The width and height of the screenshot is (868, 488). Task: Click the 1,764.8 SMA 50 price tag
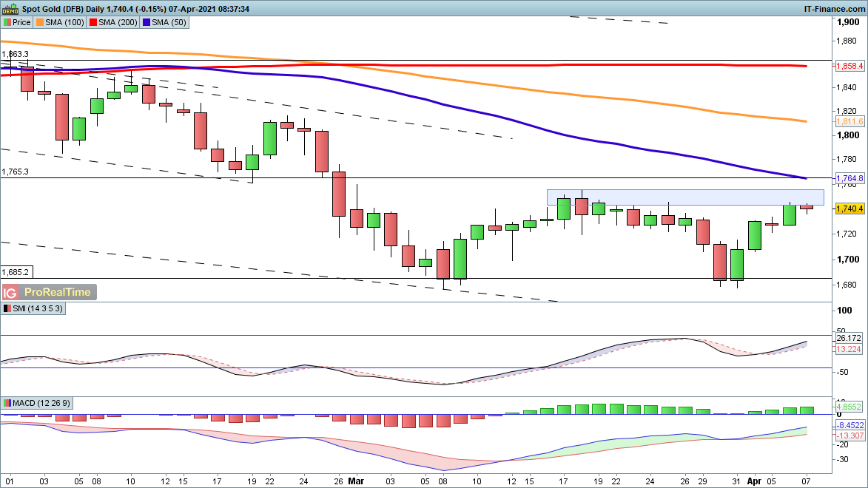849,178
